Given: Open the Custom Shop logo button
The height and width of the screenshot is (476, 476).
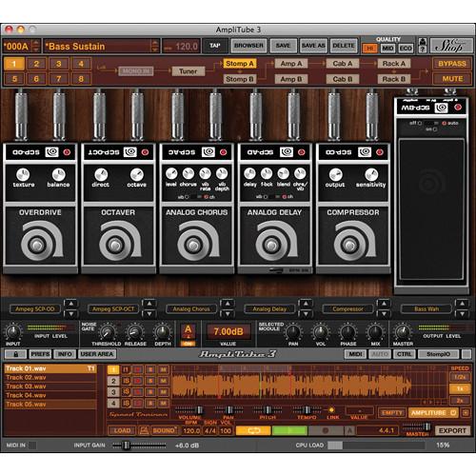Looking at the screenshot, I should (x=450, y=46).
